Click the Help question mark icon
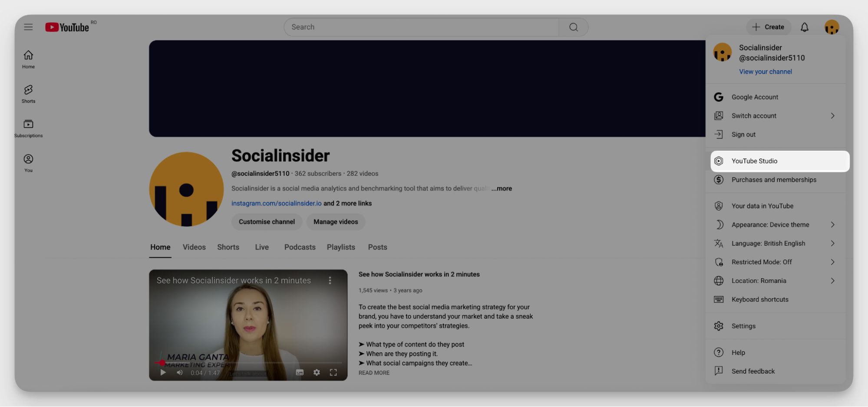The image size is (868, 407). [x=719, y=352]
